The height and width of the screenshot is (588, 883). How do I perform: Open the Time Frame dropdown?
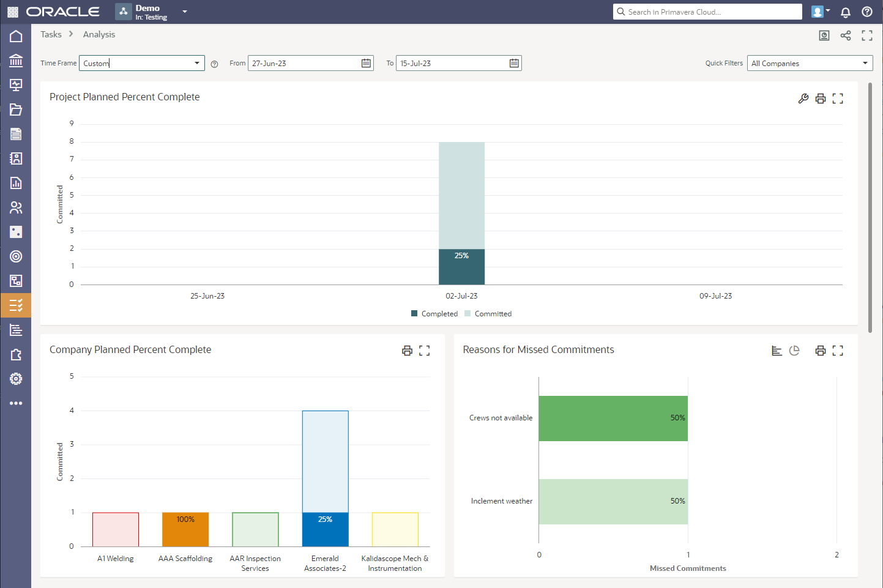click(x=196, y=63)
